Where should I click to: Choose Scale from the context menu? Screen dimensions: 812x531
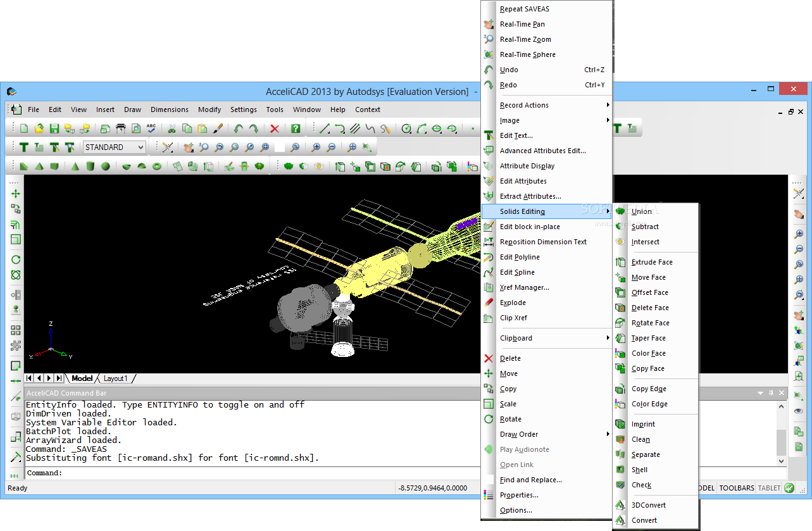546,404
